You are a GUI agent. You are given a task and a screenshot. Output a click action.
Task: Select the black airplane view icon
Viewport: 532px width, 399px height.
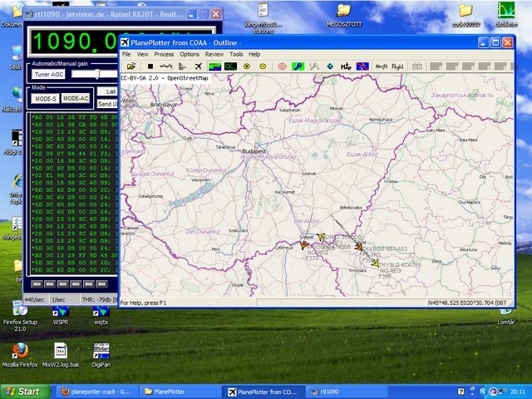[x=198, y=66]
